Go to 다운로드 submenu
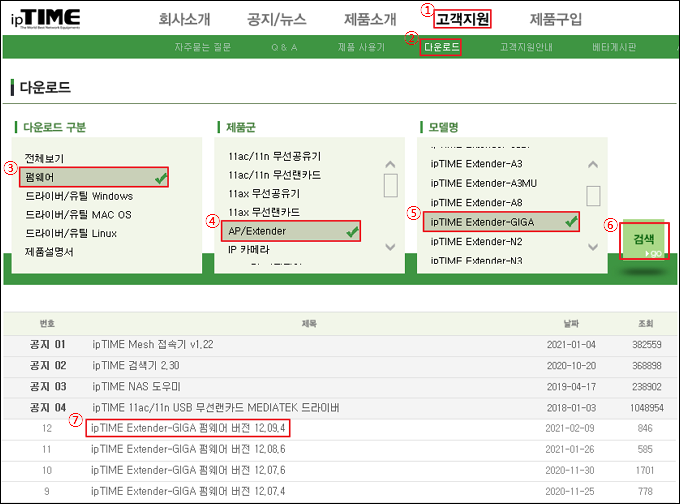This screenshot has height=504, width=680. pos(441,47)
